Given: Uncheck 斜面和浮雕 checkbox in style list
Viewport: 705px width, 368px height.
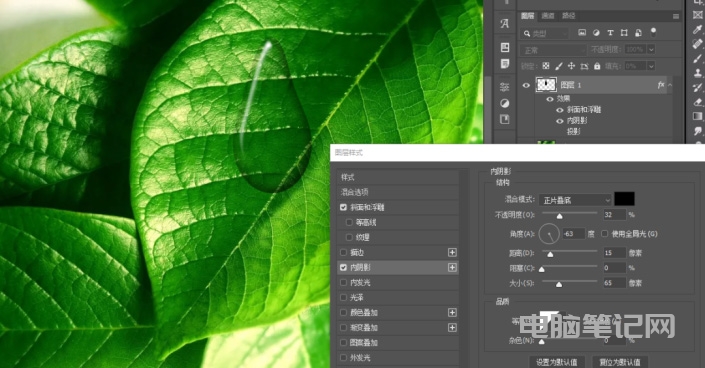Looking at the screenshot, I should tap(344, 207).
